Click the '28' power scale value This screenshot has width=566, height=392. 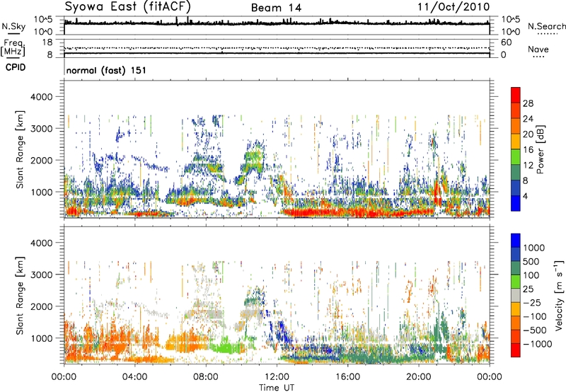click(528, 103)
